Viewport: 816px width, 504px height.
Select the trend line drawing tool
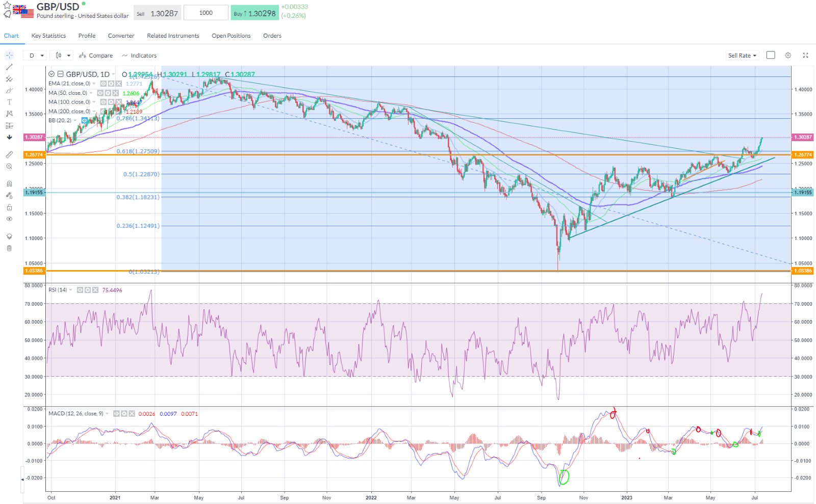[x=9, y=67]
